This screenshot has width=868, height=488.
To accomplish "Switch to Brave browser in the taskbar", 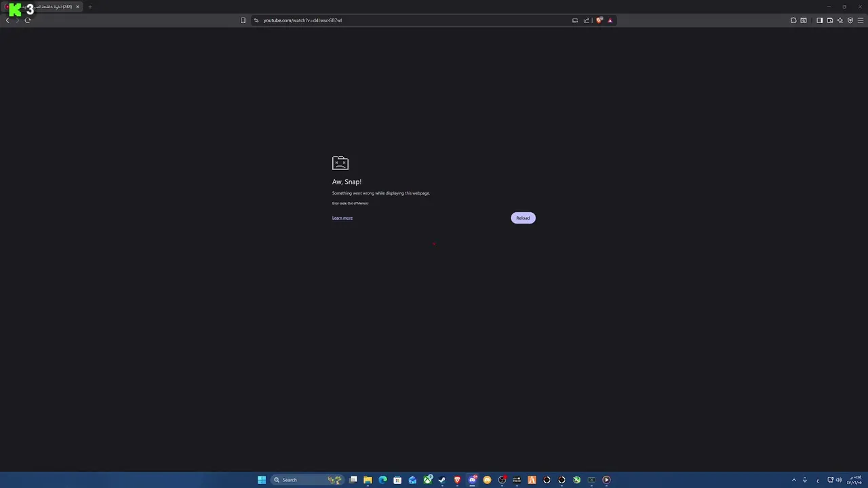I will click(x=457, y=480).
